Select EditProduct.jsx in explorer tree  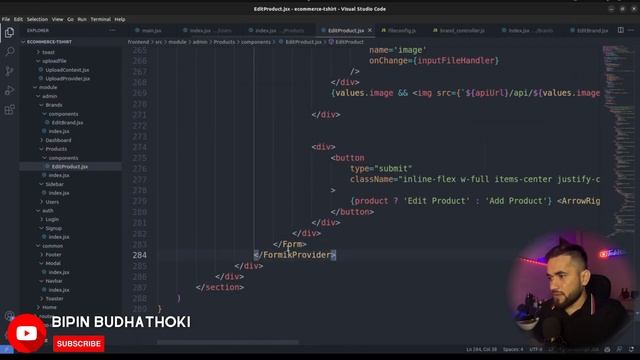coord(70,167)
